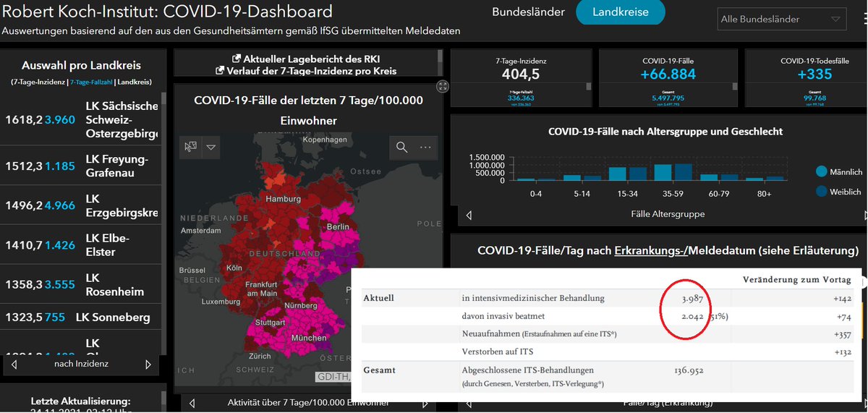This screenshot has height=413, width=868.
Task: Click the 15-34 age group bar
Action: coord(627,174)
